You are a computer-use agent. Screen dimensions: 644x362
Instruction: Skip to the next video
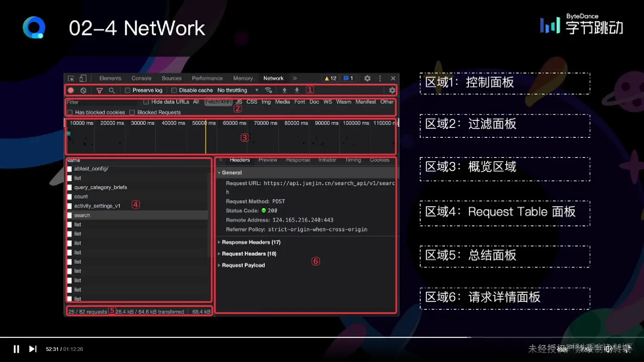point(32,349)
